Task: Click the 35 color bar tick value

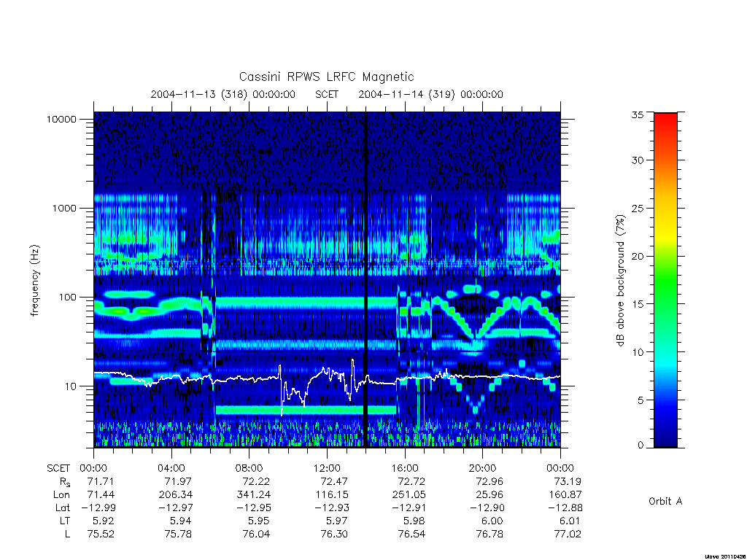Action: point(638,114)
